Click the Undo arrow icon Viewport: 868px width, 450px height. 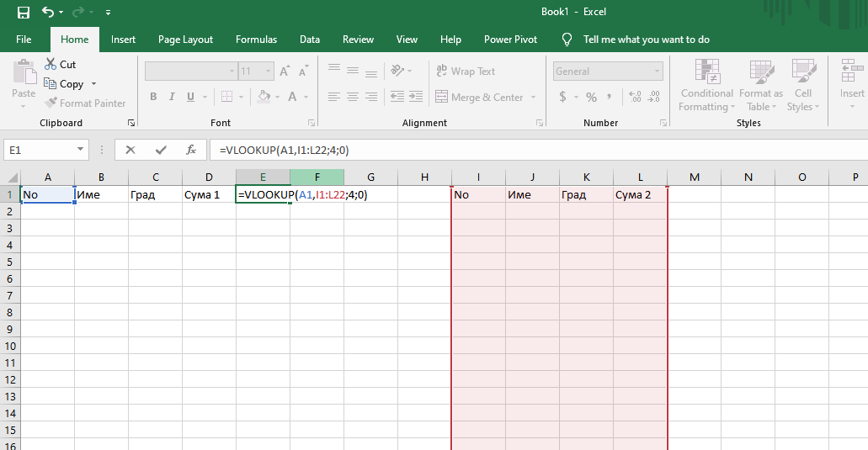(x=48, y=13)
